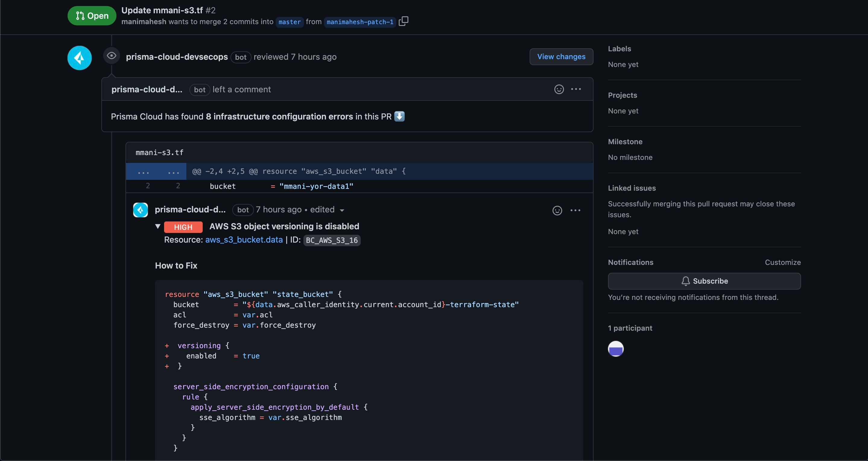Click the manimahesh-patch-1 branch label
This screenshot has height=461, width=868.
[360, 22]
